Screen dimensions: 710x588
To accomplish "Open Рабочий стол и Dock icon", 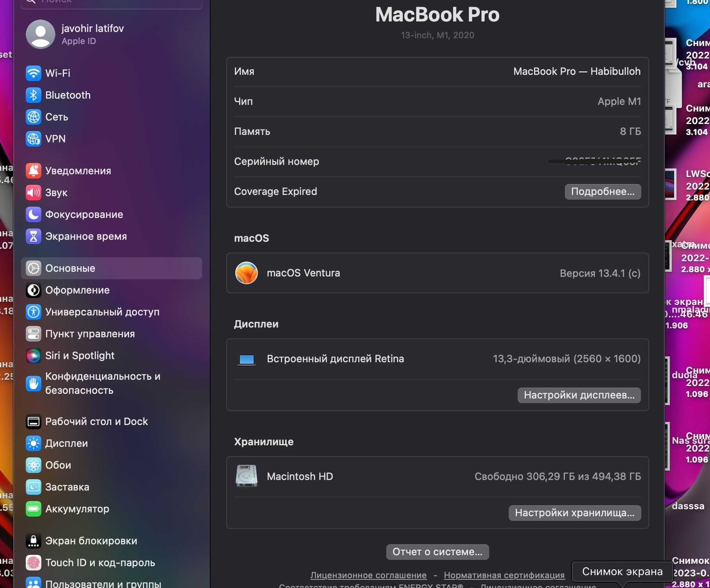I will (x=34, y=422).
